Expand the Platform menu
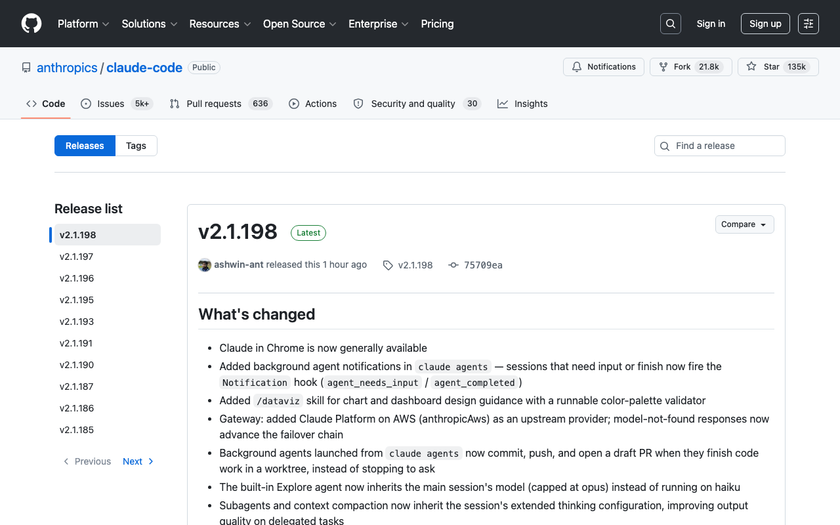The width and height of the screenshot is (840, 525). 83,24
